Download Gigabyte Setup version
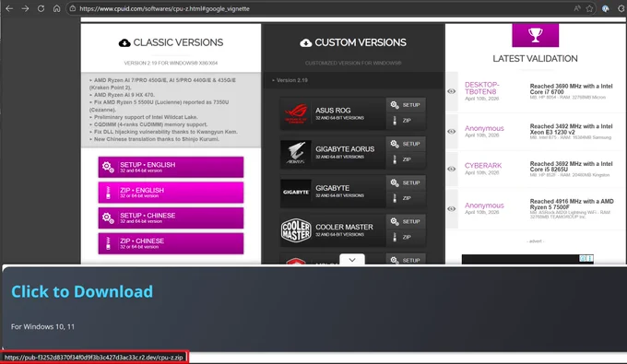Viewport: 627px width, 364px height. [x=406, y=183]
